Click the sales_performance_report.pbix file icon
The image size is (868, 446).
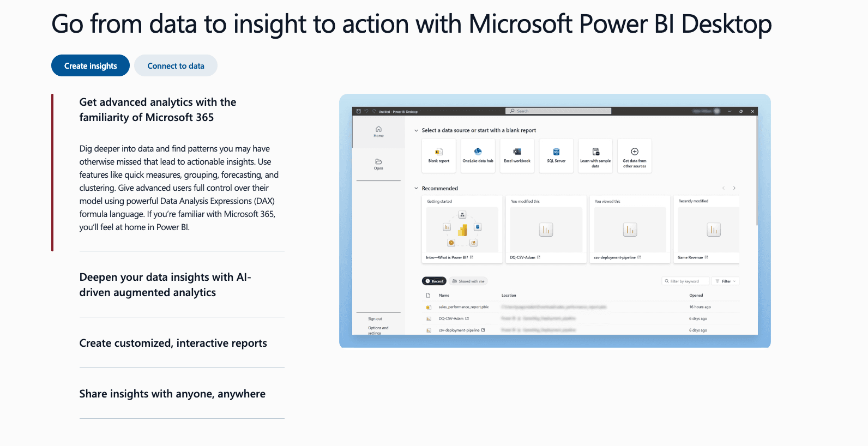tap(429, 307)
